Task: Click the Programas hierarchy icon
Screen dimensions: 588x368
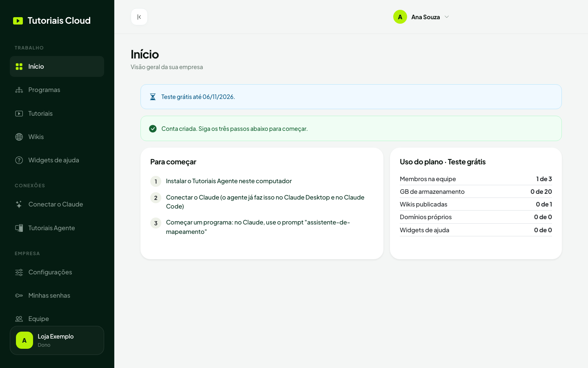Action: (x=19, y=90)
